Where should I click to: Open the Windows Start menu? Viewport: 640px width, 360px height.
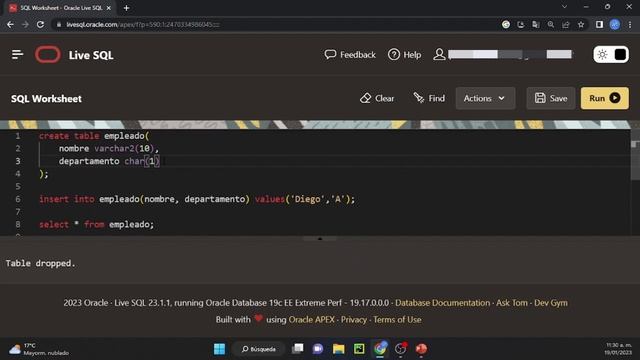pyautogui.click(x=219, y=349)
